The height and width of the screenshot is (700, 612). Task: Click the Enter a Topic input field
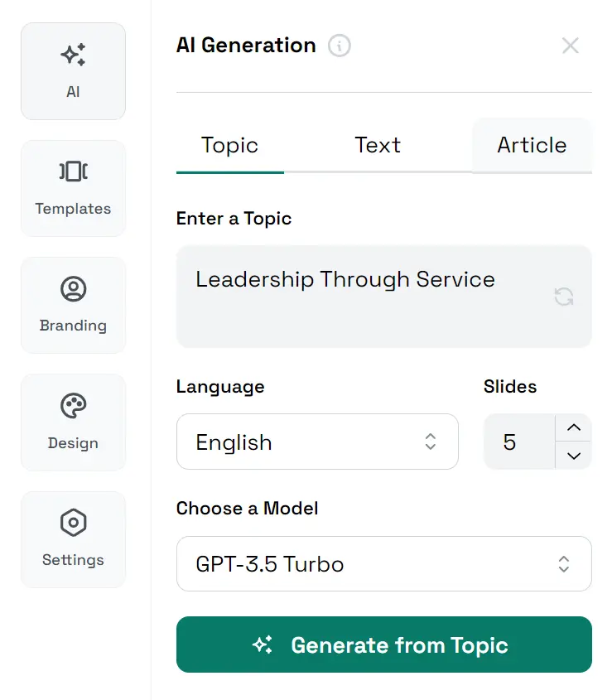pyautogui.click(x=356, y=297)
